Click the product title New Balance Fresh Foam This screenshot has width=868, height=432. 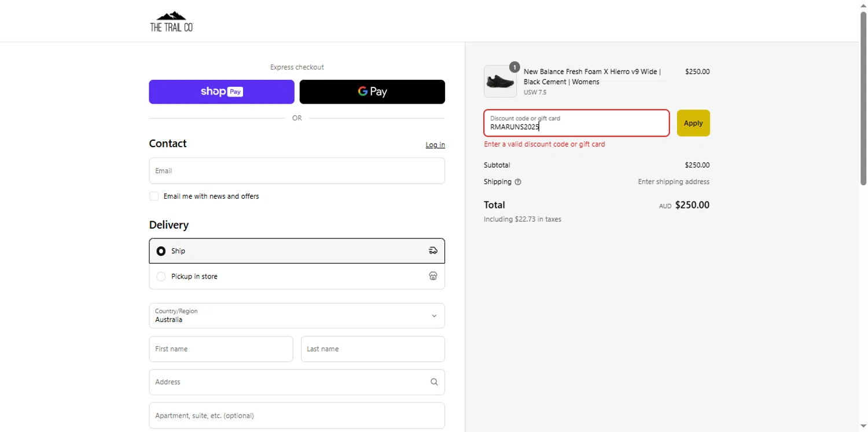593,76
